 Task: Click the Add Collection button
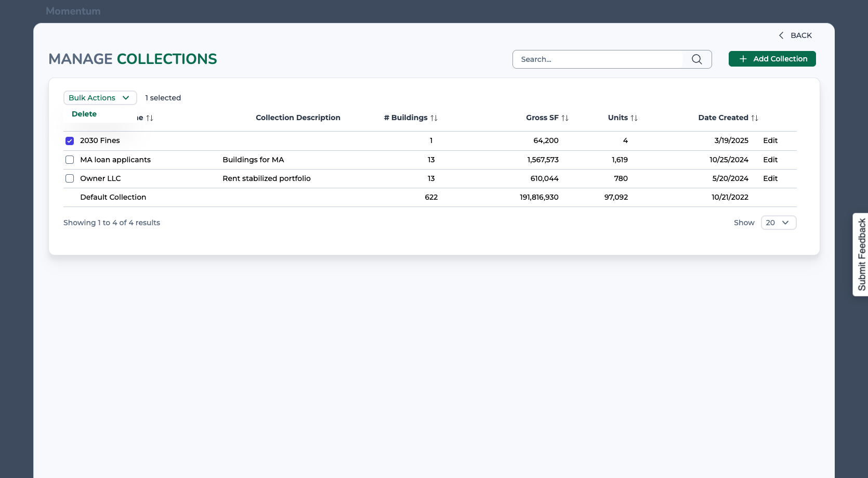coord(772,59)
